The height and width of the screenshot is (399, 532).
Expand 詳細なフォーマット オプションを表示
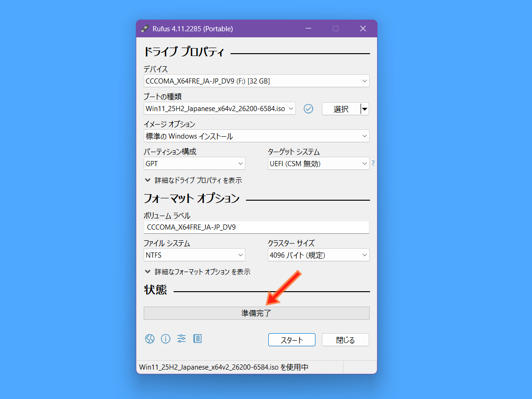197,272
